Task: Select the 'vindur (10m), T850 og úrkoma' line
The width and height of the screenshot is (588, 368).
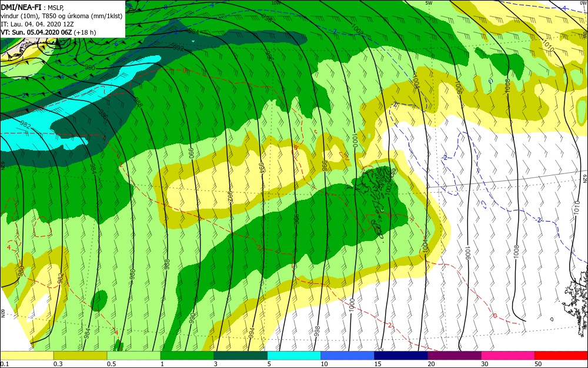Action: tap(61, 16)
